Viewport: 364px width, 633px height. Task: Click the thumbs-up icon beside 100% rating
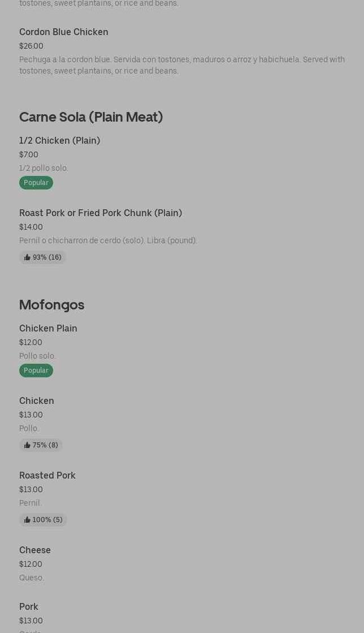click(27, 520)
